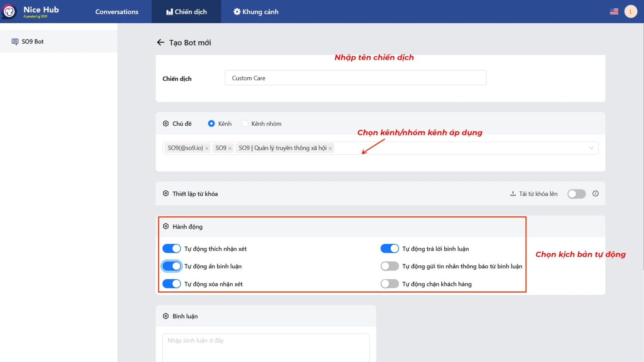Focus the Chiến dịch name input field
This screenshot has width=644, height=362.
click(355, 78)
